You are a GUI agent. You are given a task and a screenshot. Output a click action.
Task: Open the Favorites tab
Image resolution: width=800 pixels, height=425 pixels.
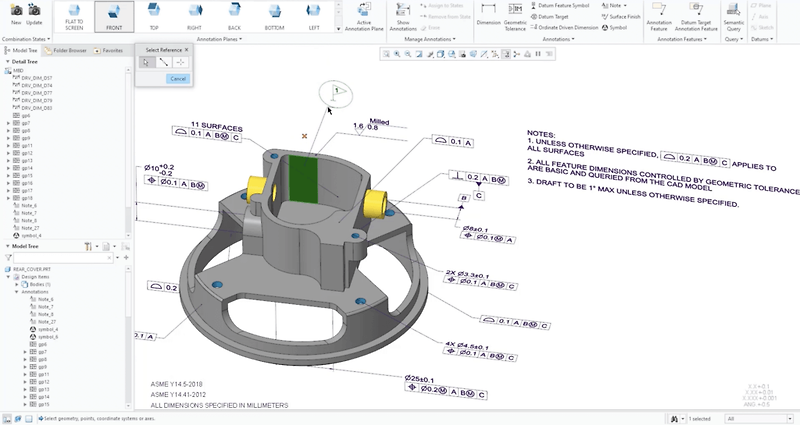108,51
